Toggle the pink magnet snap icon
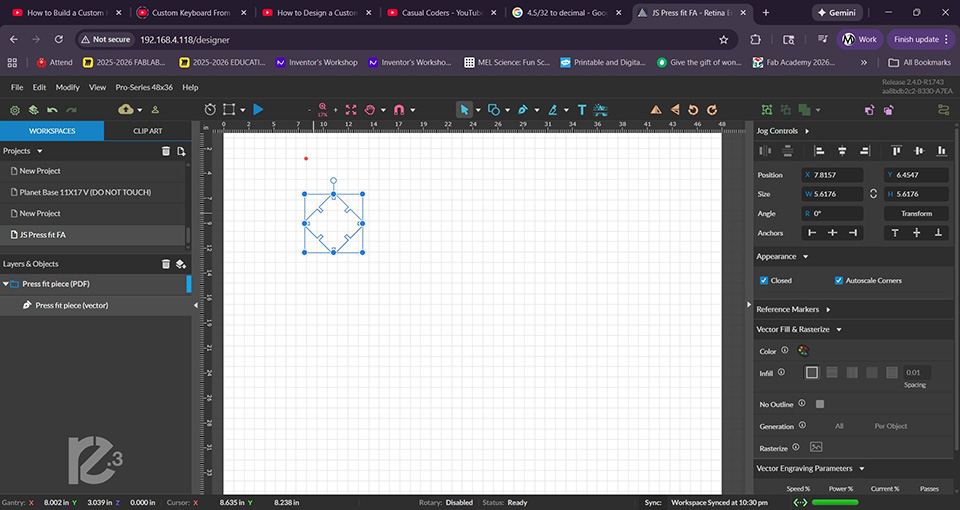The height and width of the screenshot is (510, 960). pyautogui.click(x=399, y=110)
